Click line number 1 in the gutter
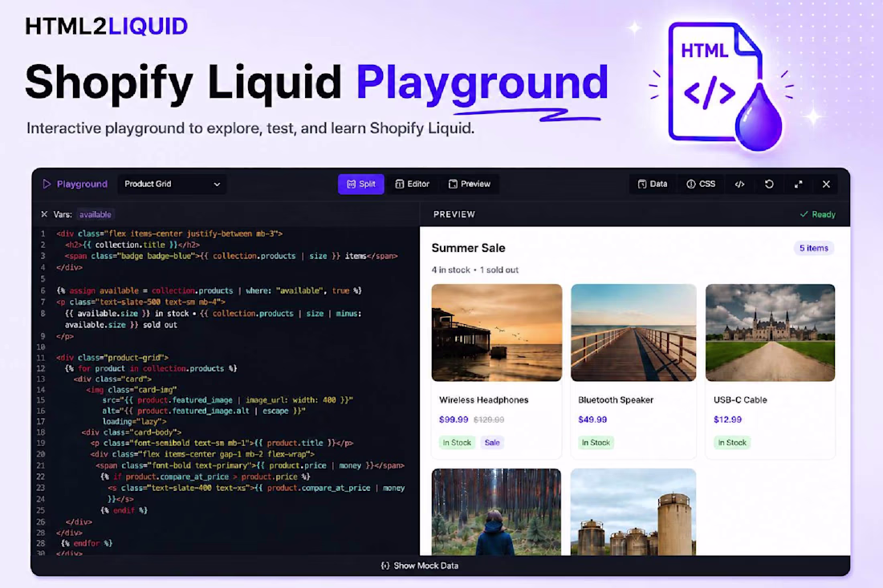Image resolution: width=883 pixels, height=588 pixels. (x=43, y=233)
